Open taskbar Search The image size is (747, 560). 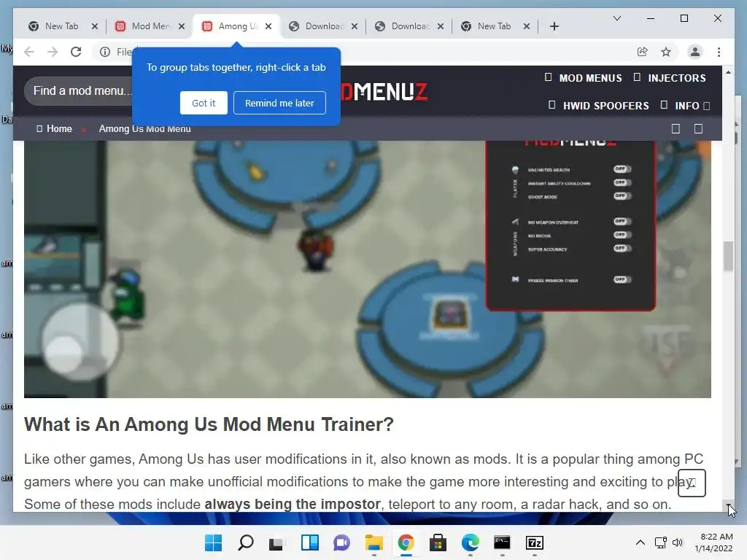click(245, 542)
